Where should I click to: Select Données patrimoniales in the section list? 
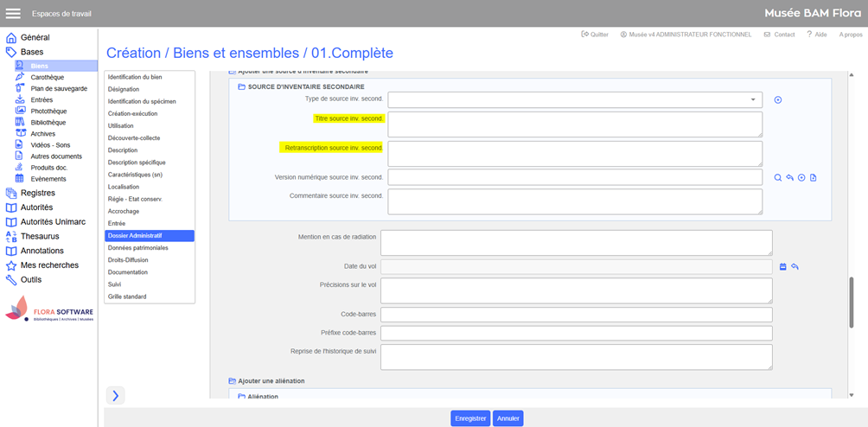pyautogui.click(x=138, y=248)
